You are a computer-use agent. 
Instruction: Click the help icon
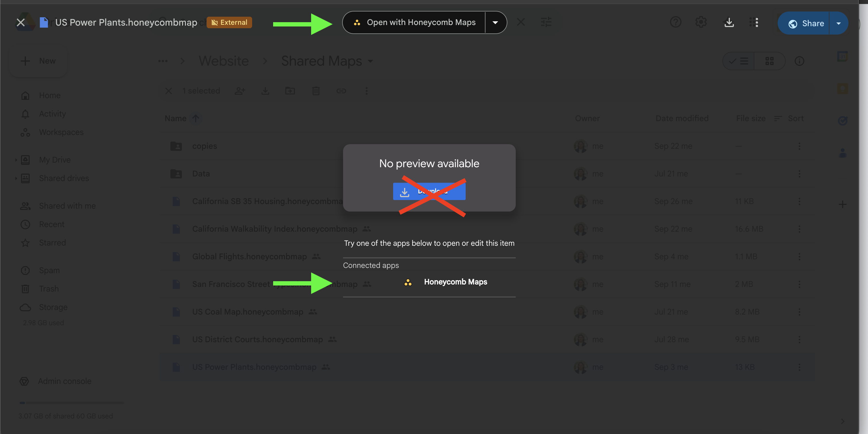pyautogui.click(x=675, y=22)
